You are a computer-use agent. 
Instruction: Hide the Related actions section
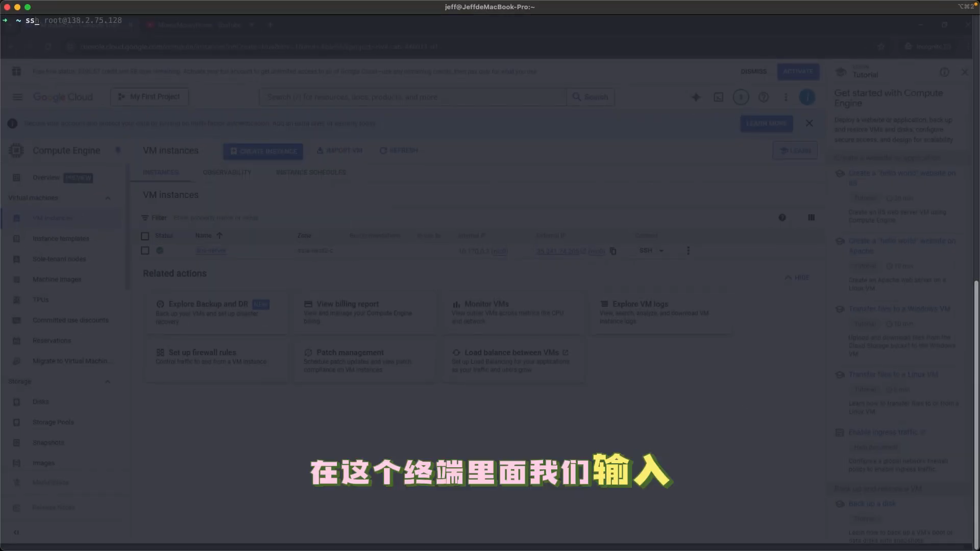click(797, 278)
